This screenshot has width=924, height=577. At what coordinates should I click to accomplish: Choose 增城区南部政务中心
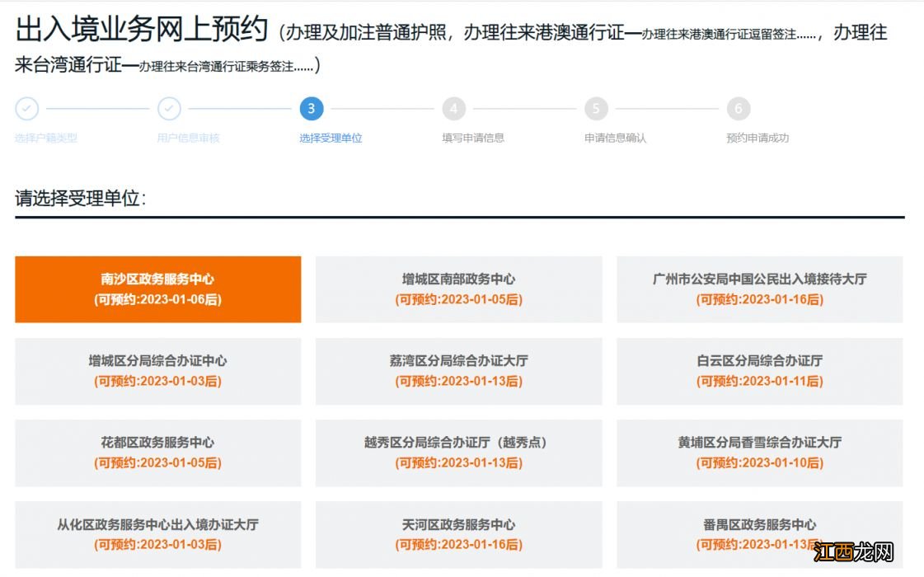pyautogui.click(x=458, y=288)
